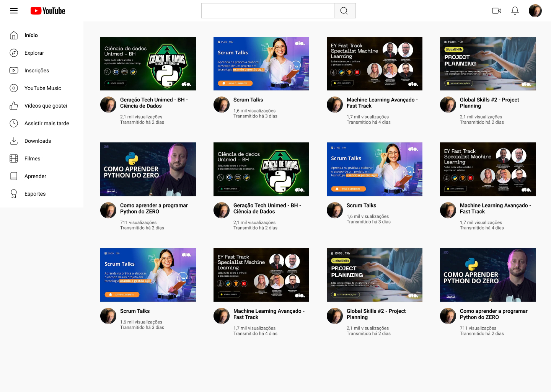The height and width of the screenshot is (392, 551).
Task: Open Assistir mais tarde label
Action: coord(47,123)
